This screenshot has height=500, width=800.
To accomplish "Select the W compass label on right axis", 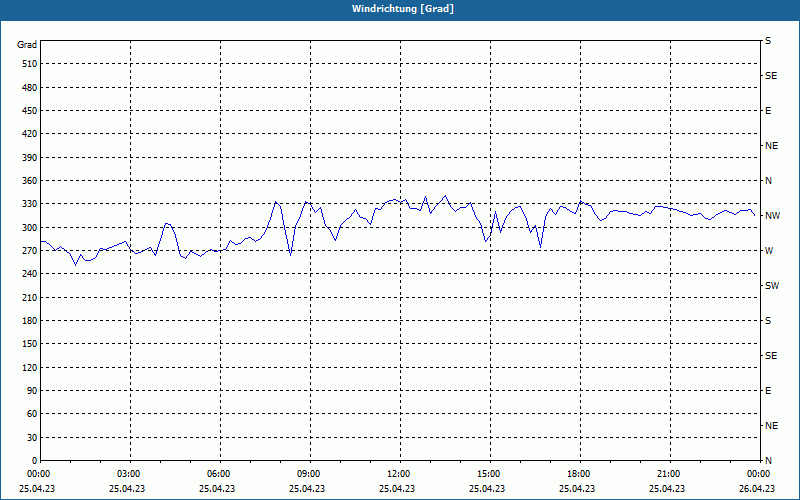I will click(x=769, y=251).
